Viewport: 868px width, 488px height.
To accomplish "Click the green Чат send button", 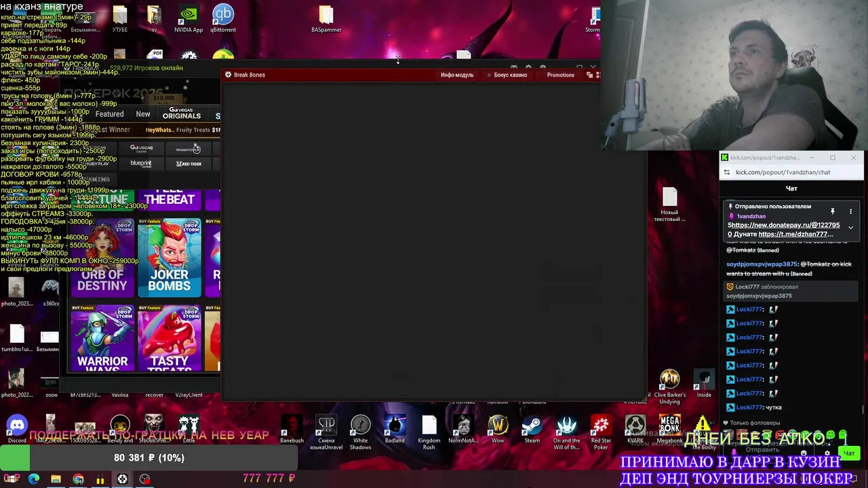I will [849, 453].
